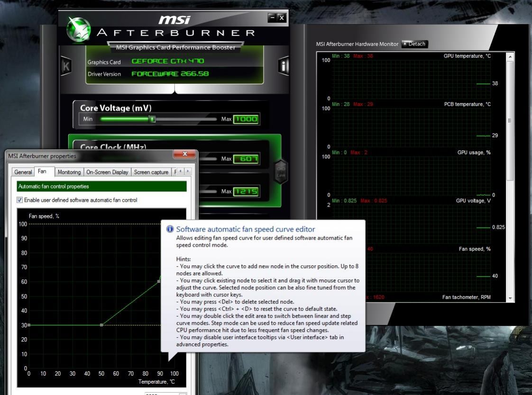Select fan curve node at 0 degrees
The width and height of the screenshot is (532, 395).
tap(29, 325)
